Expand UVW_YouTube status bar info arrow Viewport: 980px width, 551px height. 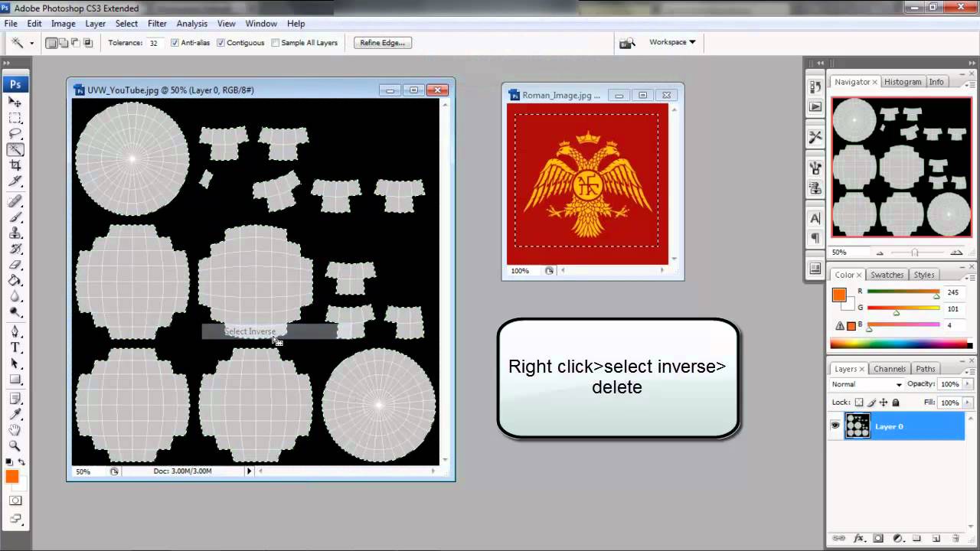point(249,471)
